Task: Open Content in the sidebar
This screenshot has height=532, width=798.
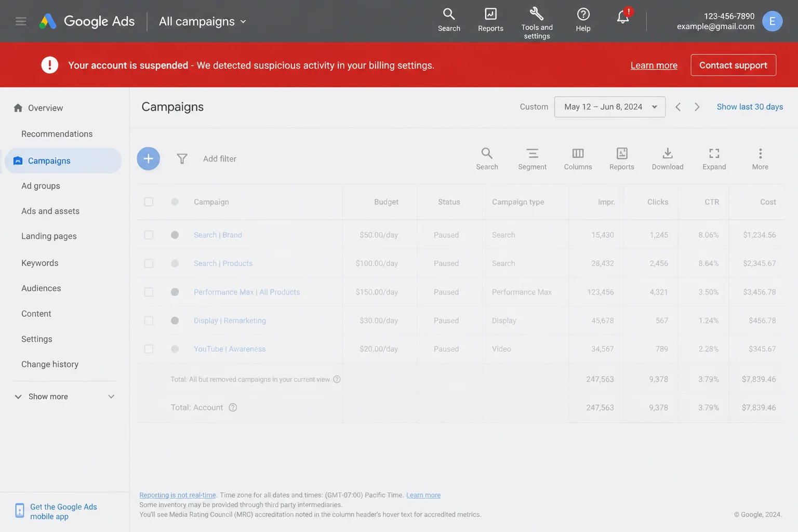Action: [x=36, y=314]
